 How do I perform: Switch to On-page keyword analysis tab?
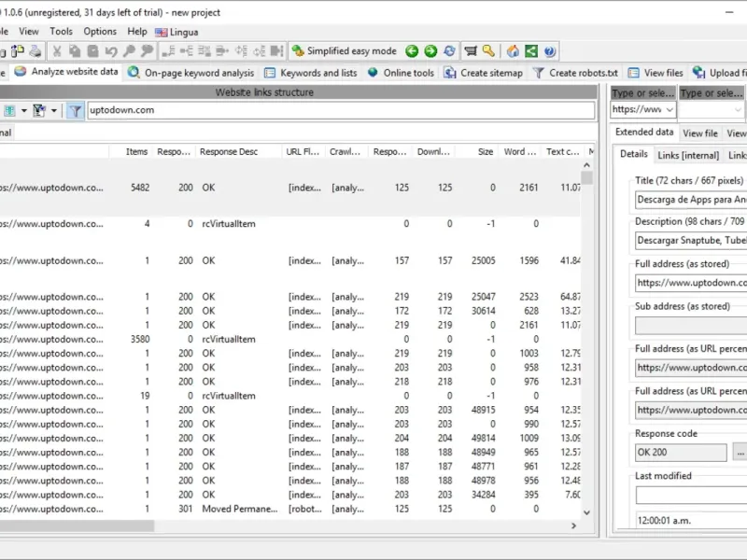[x=190, y=73]
